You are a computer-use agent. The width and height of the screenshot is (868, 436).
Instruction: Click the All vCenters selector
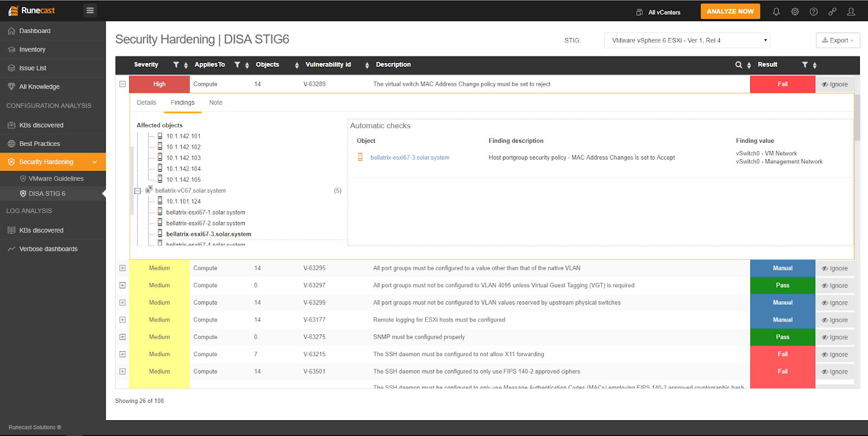pos(658,12)
